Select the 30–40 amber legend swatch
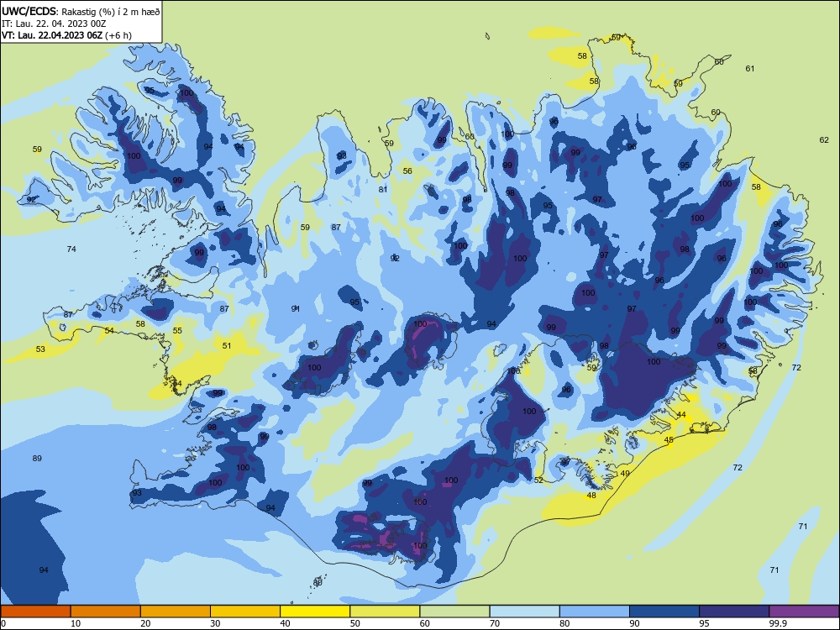Screen dimensions: 840x630 [x=245, y=612]
